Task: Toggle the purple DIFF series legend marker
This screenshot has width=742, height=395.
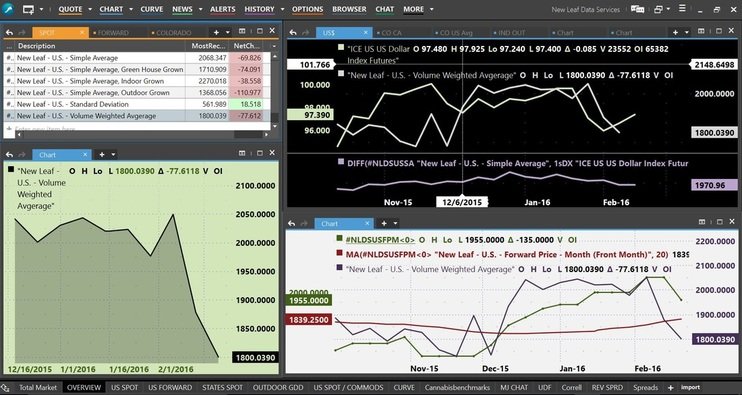Action: click(x=341, y=162)
